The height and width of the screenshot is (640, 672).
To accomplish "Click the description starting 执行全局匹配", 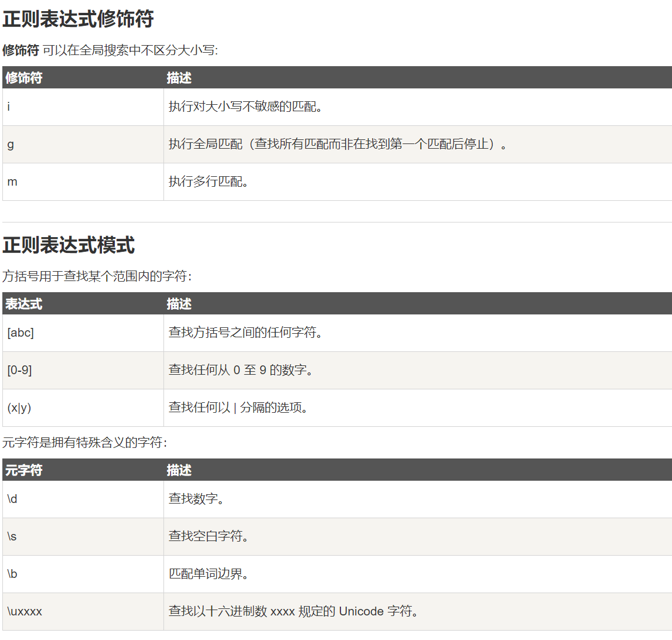I will click(337, 144).
